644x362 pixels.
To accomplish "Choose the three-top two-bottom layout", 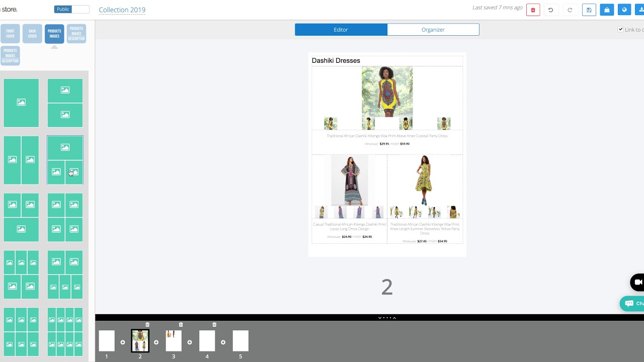I will point(21,275).
